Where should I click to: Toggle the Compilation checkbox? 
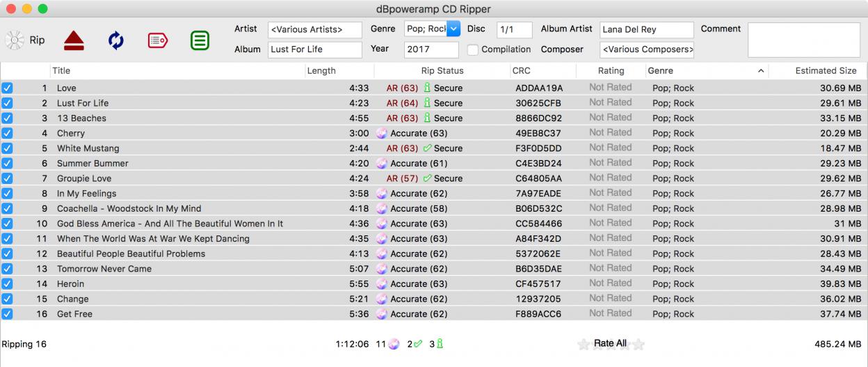coord(473,49)
